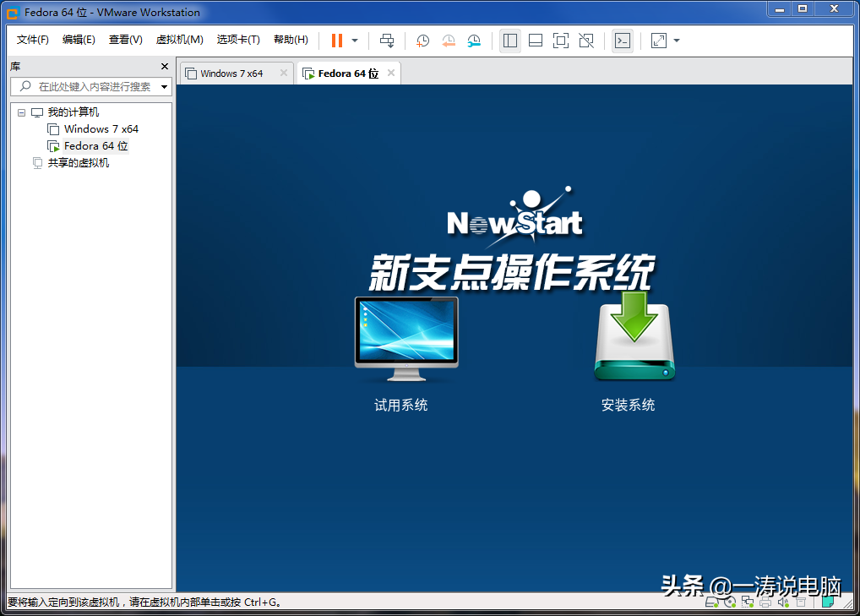860x616 pixels.
Task: Open the 帮助(H) menu
Action: [x=291, y=40]
